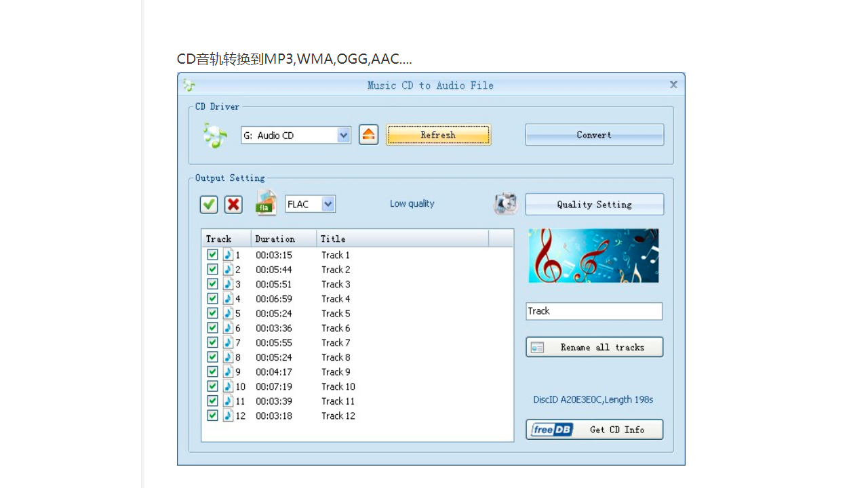This screenshot has height=488, width=868.
Task: Click the eject CD icon
Action: click(368, 135)
